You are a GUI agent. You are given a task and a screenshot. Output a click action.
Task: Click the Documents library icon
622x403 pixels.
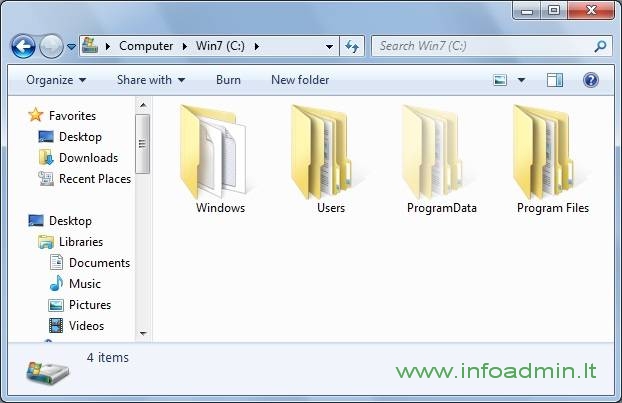tap(56, 262)
